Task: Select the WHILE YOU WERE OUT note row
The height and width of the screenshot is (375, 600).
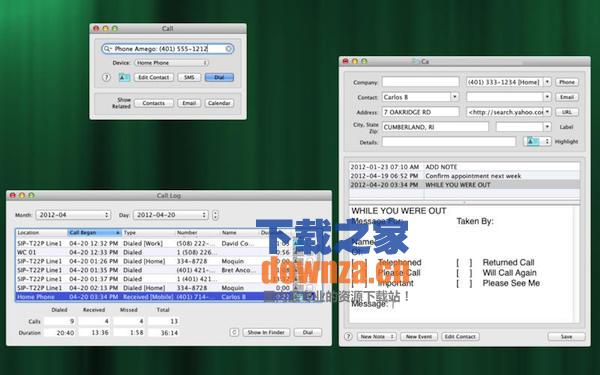Action: 464,185
